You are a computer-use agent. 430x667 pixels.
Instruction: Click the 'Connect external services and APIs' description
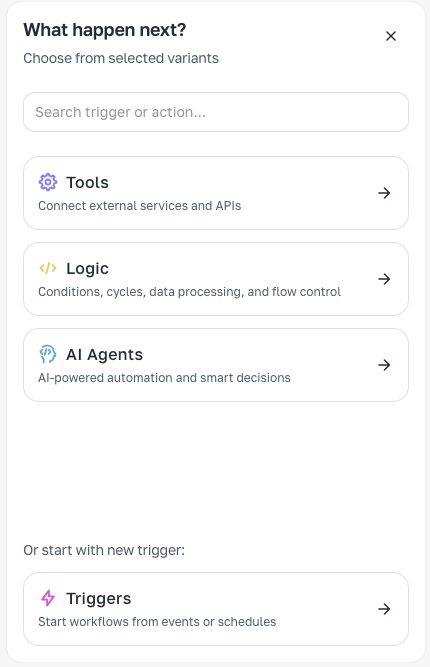[x=140, y=206]
